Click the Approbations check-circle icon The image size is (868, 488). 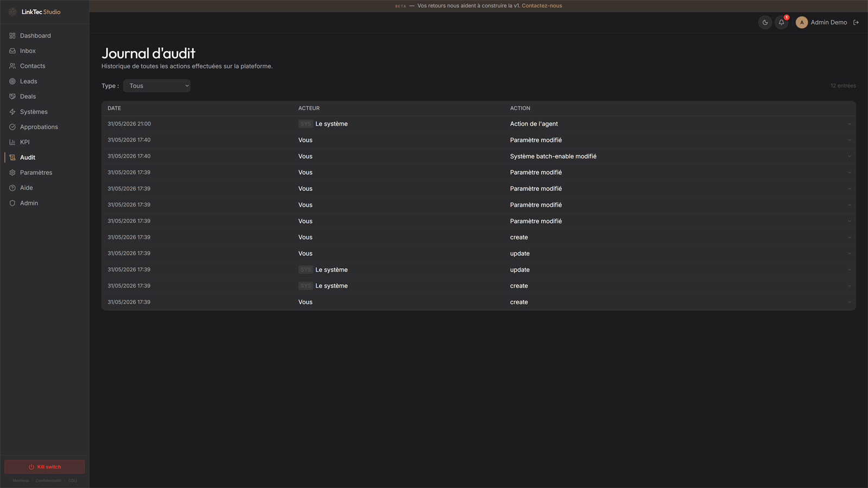pyautogui.click(x=12, y=127)
